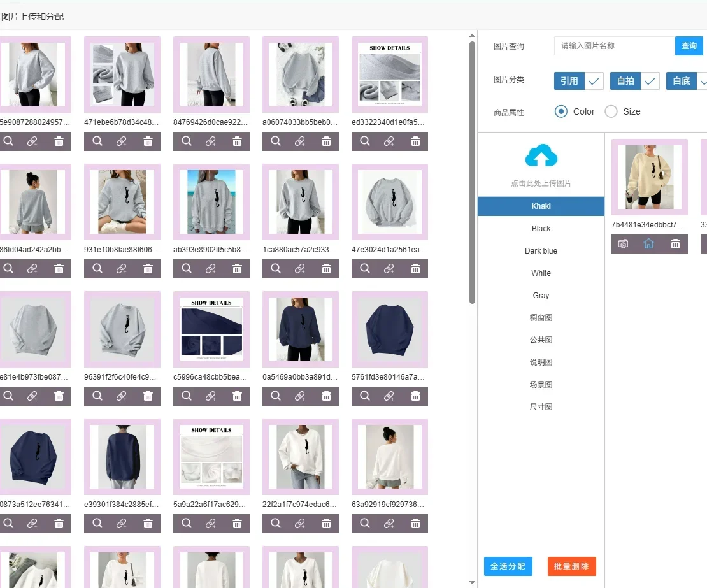Click link icon under 931e10b8fae88f606 image
707x588 pixels.
coord(122,269)
